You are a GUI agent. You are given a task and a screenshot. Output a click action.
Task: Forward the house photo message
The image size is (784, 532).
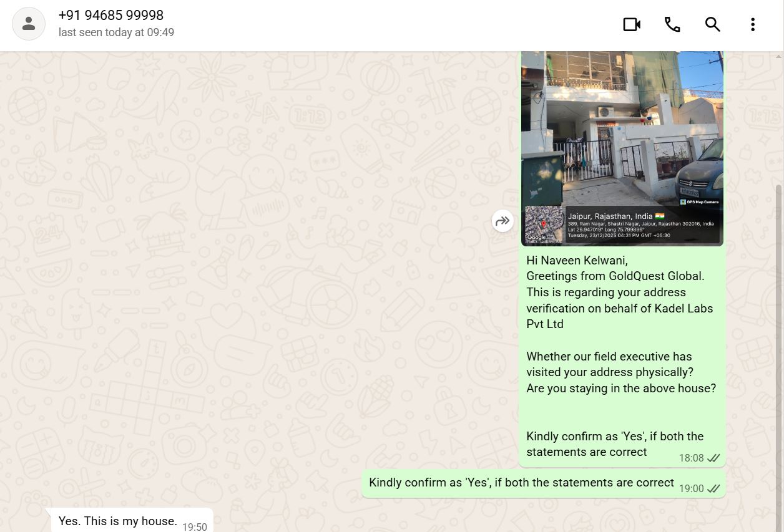click(502, 221)
